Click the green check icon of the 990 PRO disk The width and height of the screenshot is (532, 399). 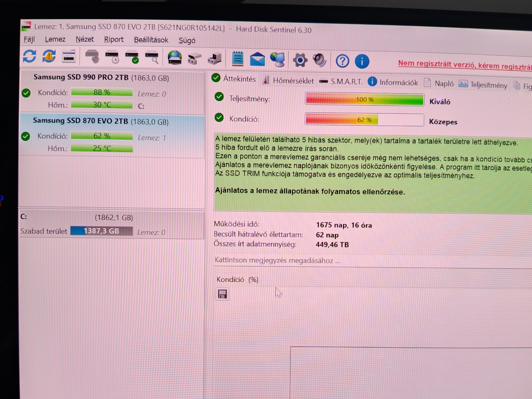26,93
